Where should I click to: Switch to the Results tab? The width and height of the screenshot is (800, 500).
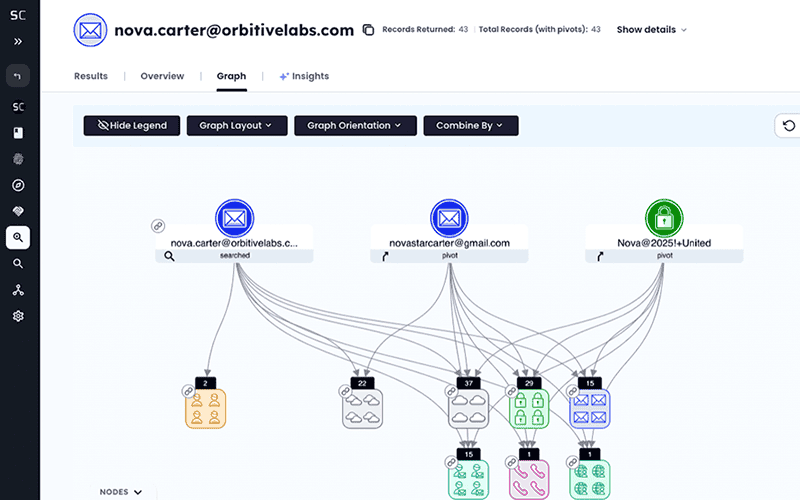click(x=91, y=76)
